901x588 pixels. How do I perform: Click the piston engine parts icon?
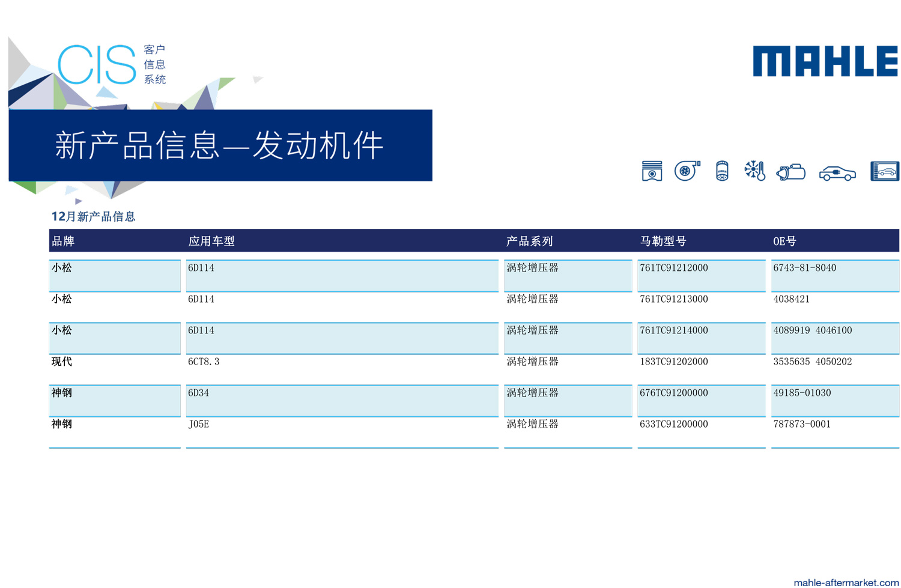point(652,171)
